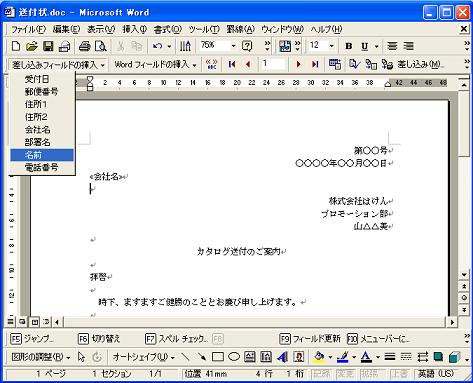
Task: Select the Line drawing tool
Action: (185, 357)
